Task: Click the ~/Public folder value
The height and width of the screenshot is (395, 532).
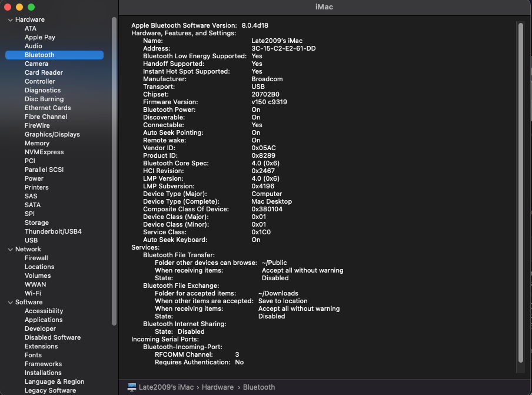Action: 274,263
